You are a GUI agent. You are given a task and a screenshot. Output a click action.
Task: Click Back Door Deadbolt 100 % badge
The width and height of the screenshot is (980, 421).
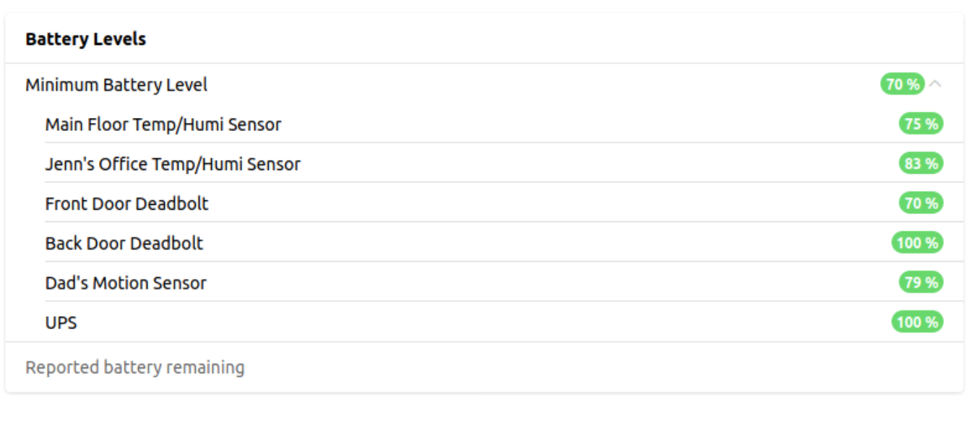coord(917,243)
